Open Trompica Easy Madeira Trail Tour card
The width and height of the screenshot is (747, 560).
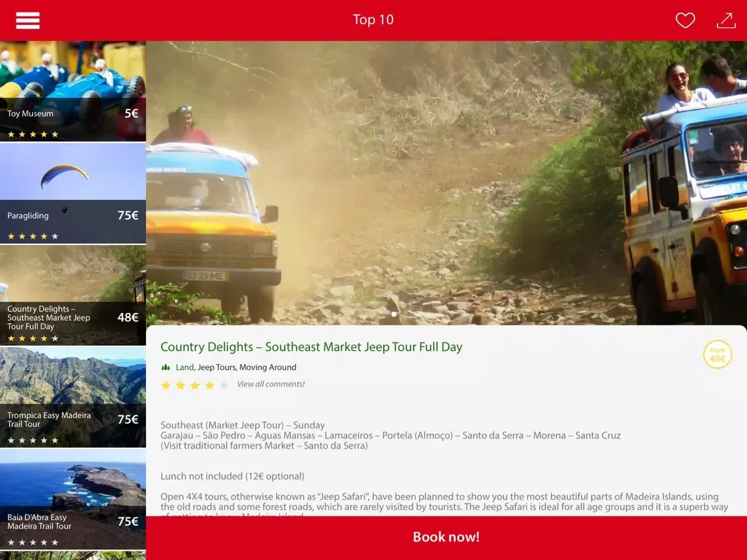(73, 397)
